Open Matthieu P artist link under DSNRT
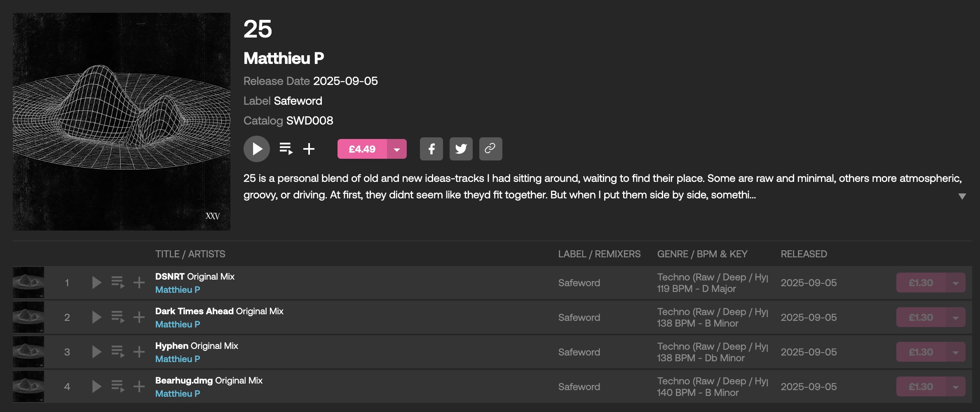 coord(178,290)
